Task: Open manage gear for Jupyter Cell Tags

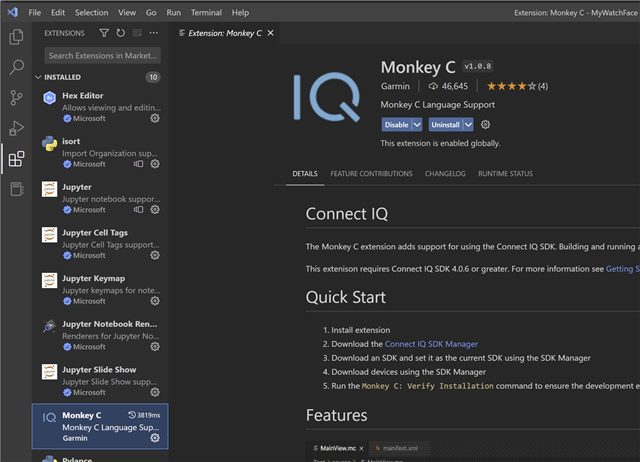Action: 155,255
